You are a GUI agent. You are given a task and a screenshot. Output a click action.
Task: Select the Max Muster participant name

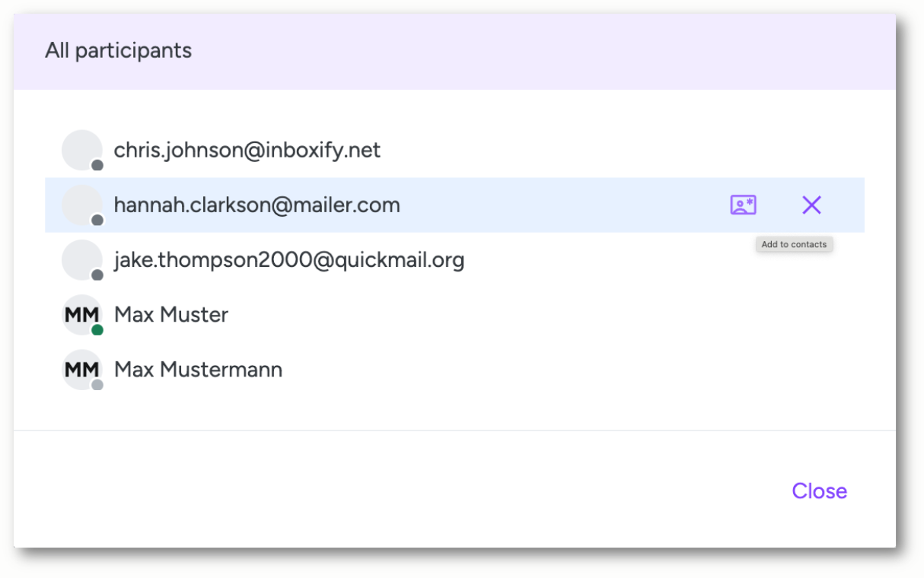click(171, 315)
